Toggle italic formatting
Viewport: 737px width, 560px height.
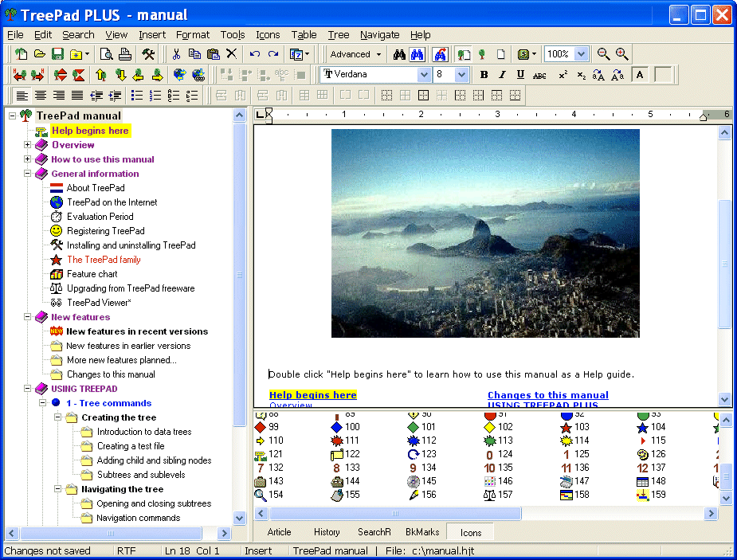coord(502,75)
